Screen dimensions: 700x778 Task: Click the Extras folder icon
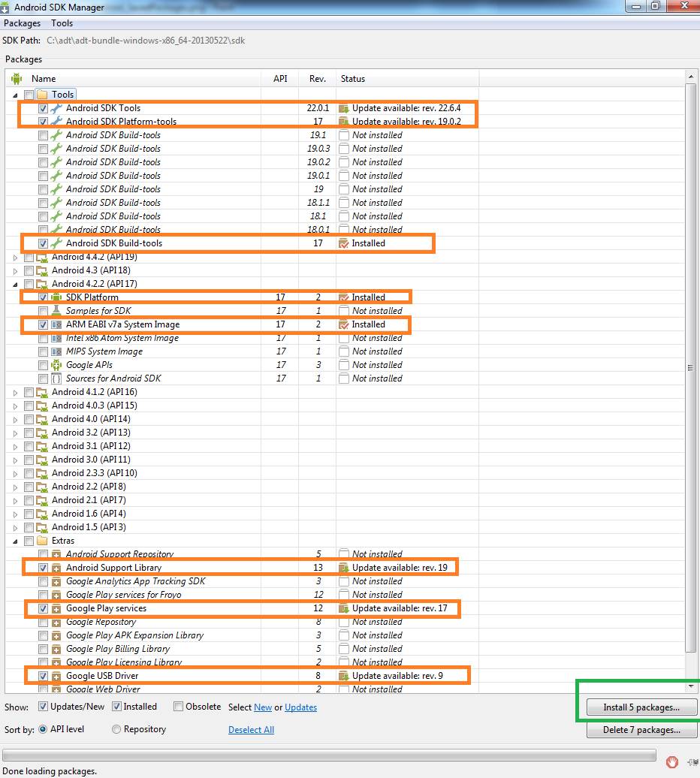42,541
